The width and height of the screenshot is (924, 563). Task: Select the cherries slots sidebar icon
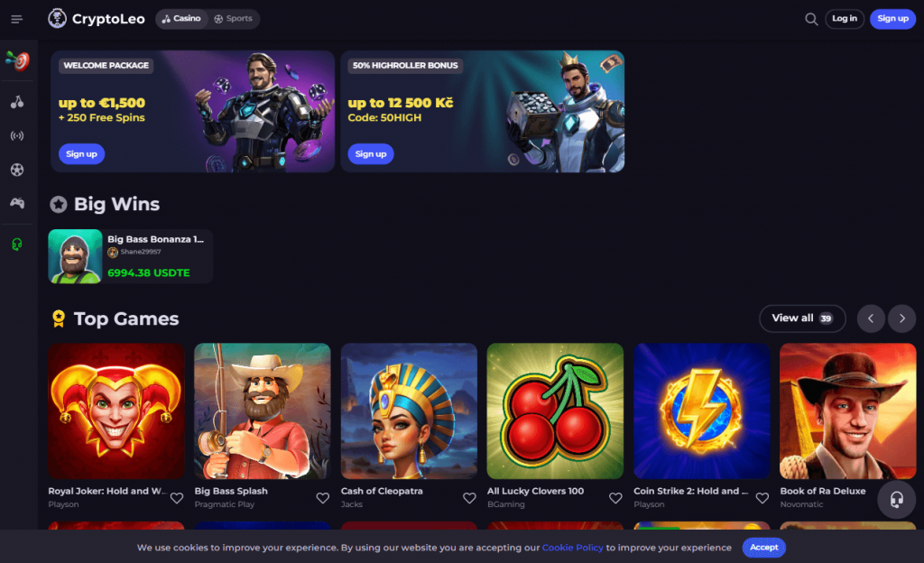tap(17, 102)
